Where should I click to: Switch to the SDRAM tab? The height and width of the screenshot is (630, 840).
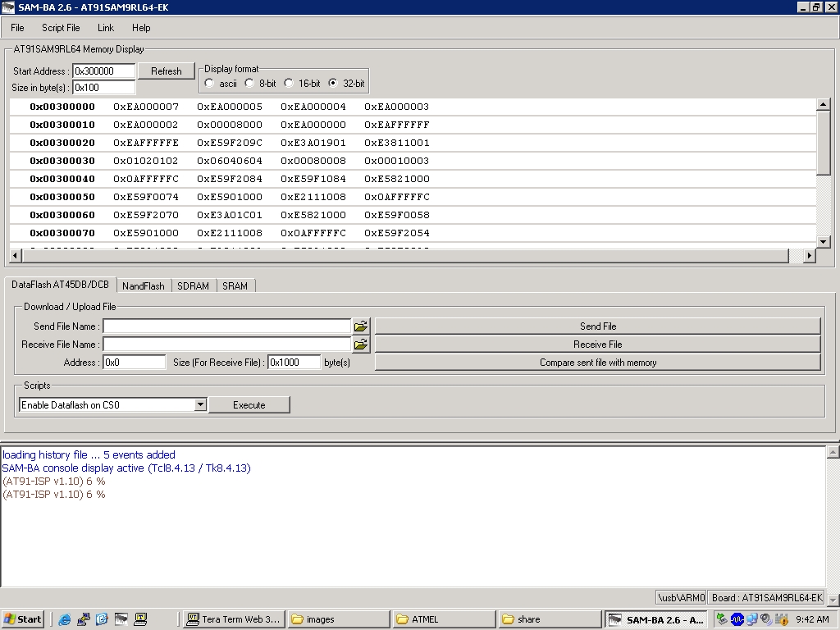tap(193, 286)
